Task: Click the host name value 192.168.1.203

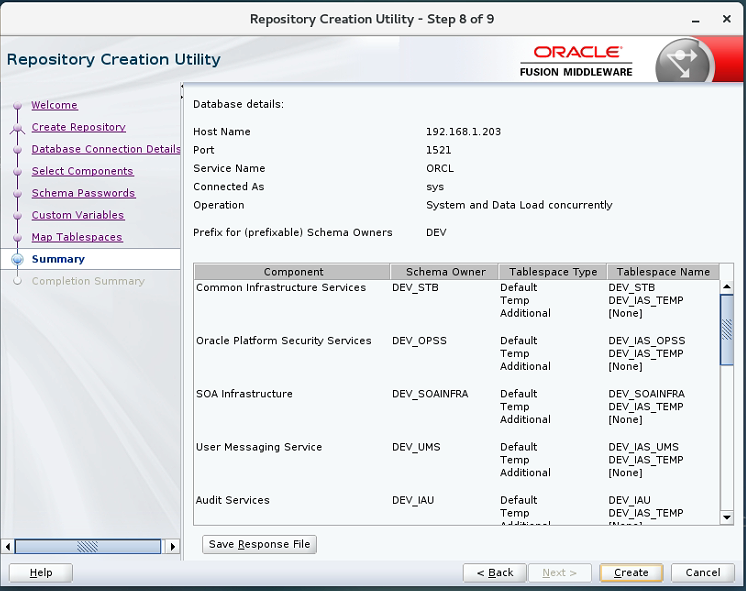Action: pos(463,132)
